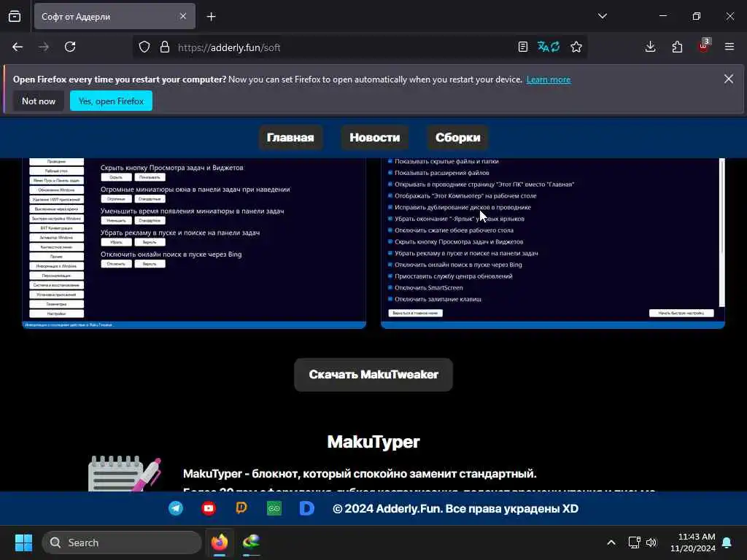This screenshot has height=560, width=747.
Task: Open the network status tray icon
Action: point(634,542)
